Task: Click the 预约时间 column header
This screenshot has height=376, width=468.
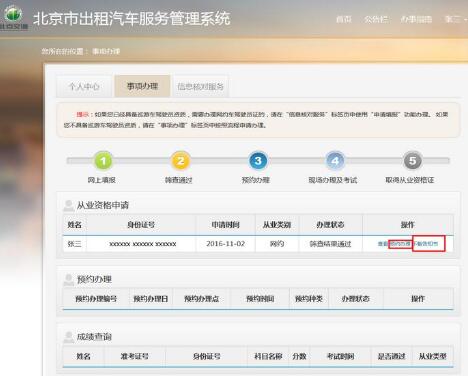Action: (260, 299)
